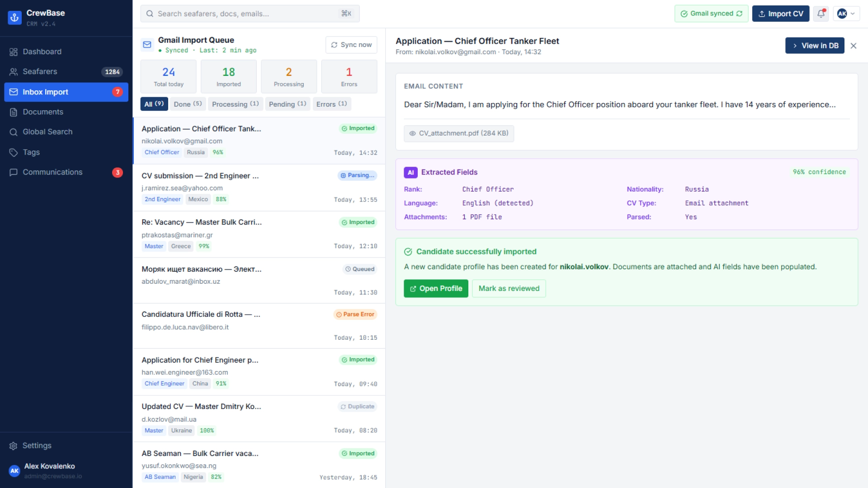Expand the AK user account dropdown
This screenshot has width=868, height=488.
(846, 14)
